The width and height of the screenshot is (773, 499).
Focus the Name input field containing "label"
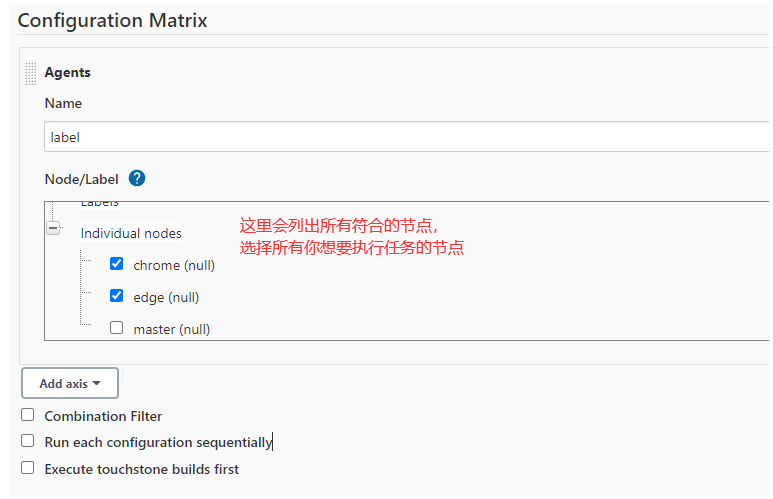pyautogui.click(x=400, y=137)
